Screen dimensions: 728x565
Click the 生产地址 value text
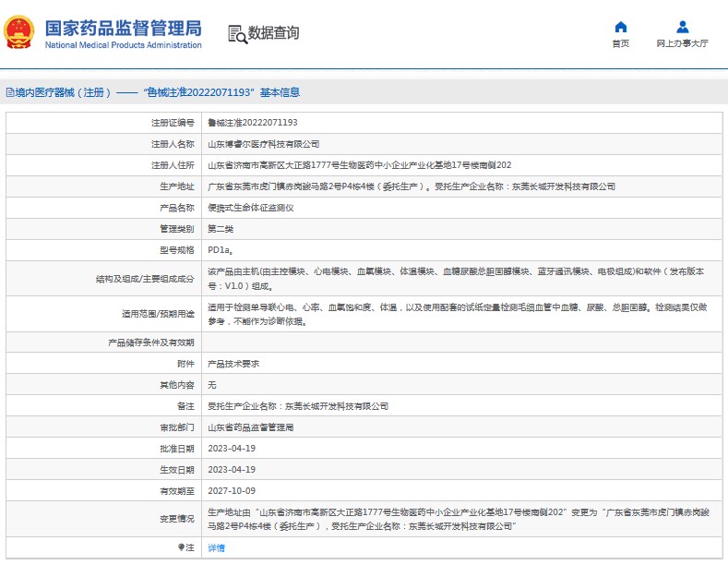[412, 186]
